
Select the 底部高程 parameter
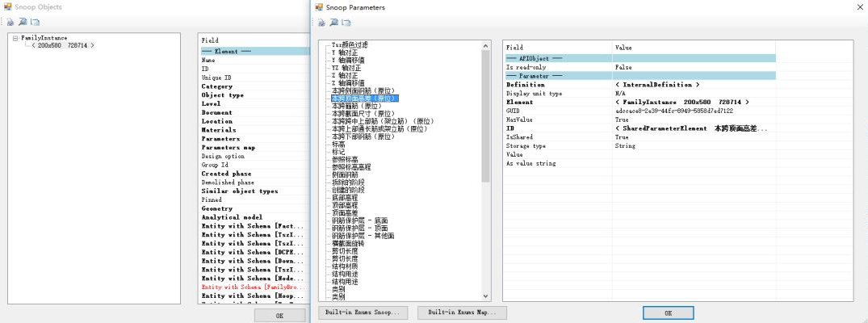point(344,197)
